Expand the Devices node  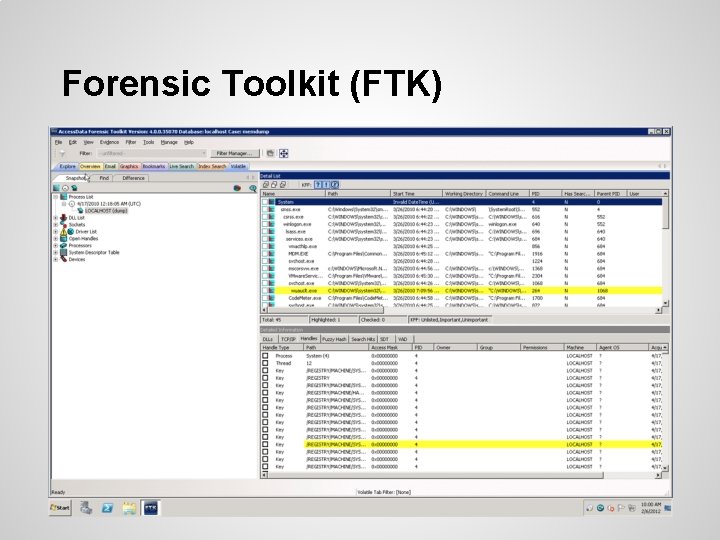(56, 259)
